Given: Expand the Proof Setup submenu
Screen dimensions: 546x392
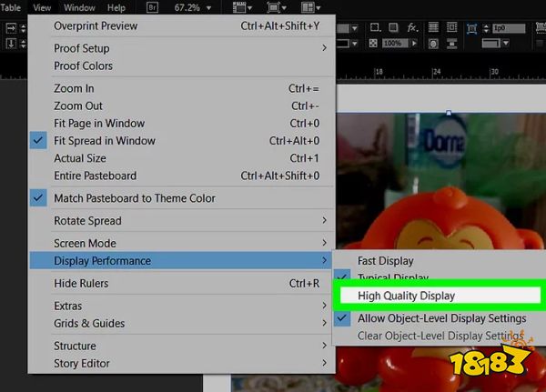Looking at the screenshot, I should (181, 48).
